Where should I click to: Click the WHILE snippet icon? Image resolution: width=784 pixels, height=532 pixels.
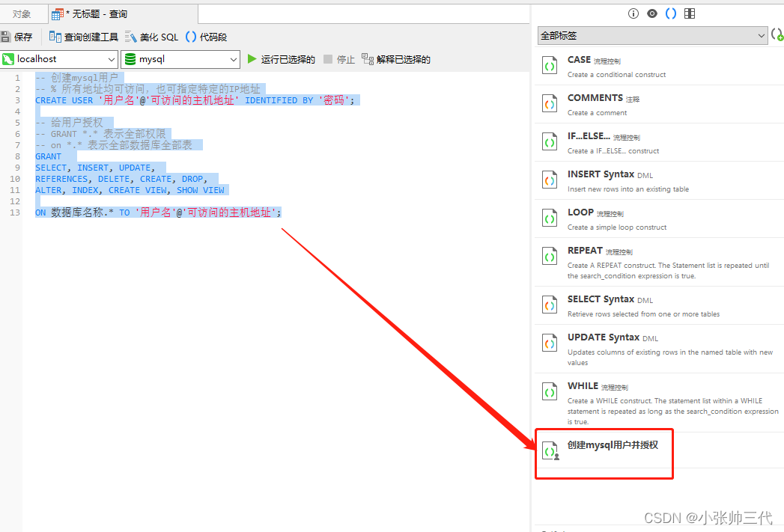coord(550,392)
